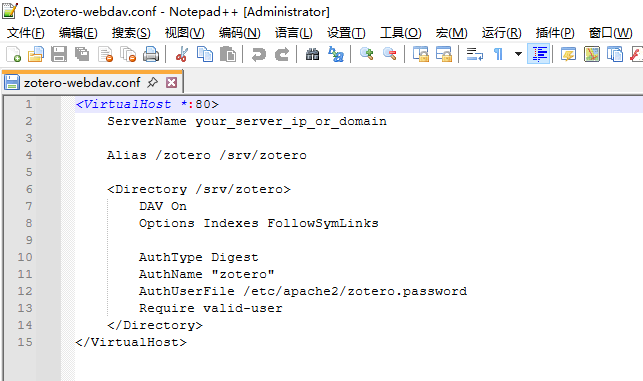This screenshot has width=643, height=381.
Task: Toggle synchronized horizontal scrolling icon
Action: [444, 54]
